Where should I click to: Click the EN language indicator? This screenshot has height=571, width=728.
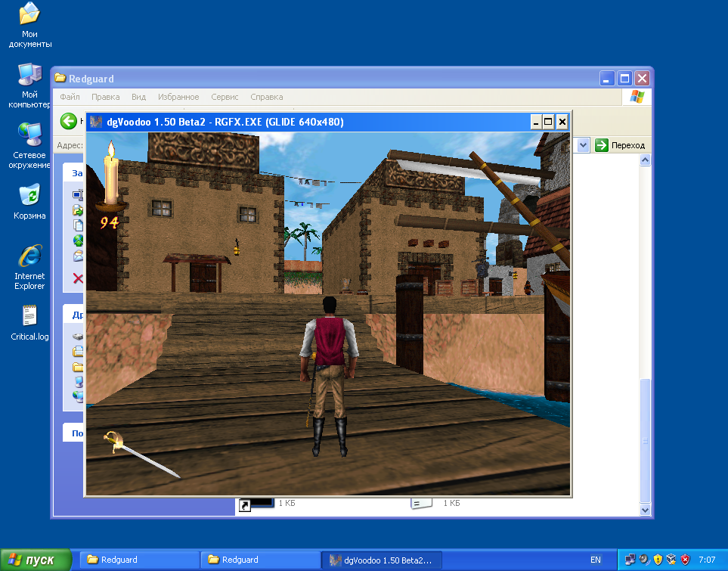point(596,560)
